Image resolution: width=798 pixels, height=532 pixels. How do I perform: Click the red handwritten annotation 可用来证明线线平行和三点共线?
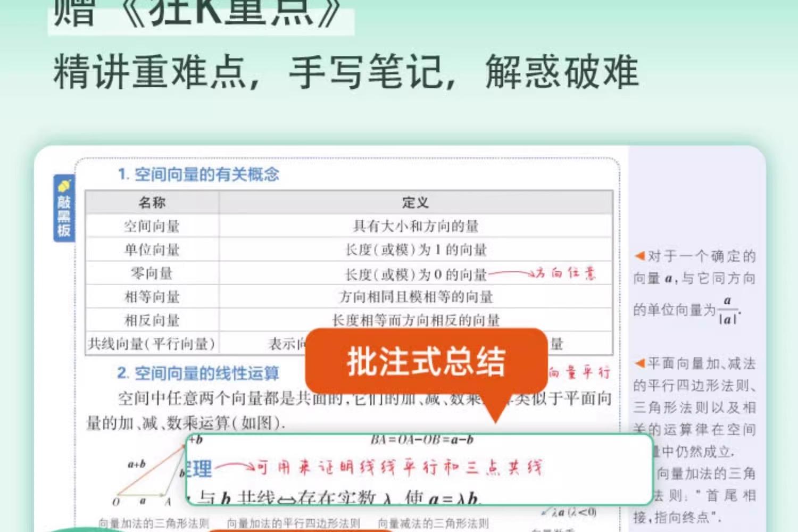(x=400, y=467)
